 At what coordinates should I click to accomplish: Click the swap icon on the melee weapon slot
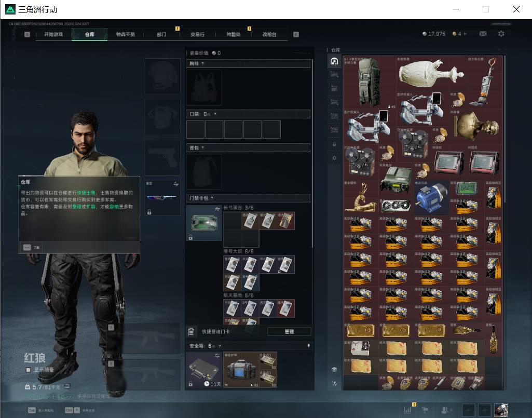[176, 184]
